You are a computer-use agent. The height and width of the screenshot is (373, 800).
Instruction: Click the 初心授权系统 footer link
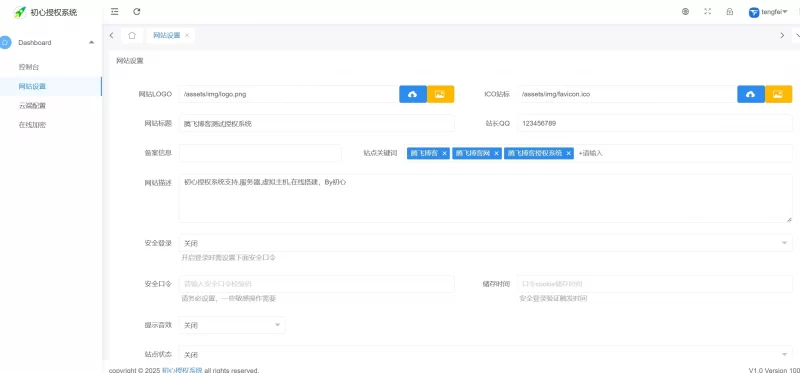182,370
